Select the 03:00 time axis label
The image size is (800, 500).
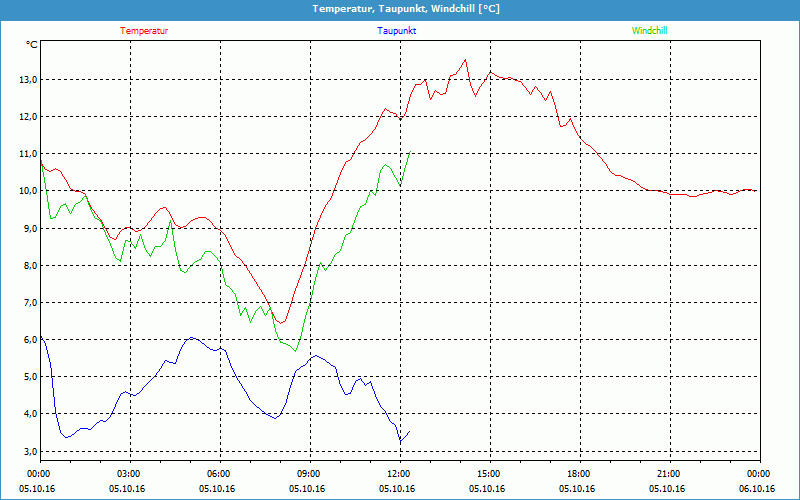[129, 474]
